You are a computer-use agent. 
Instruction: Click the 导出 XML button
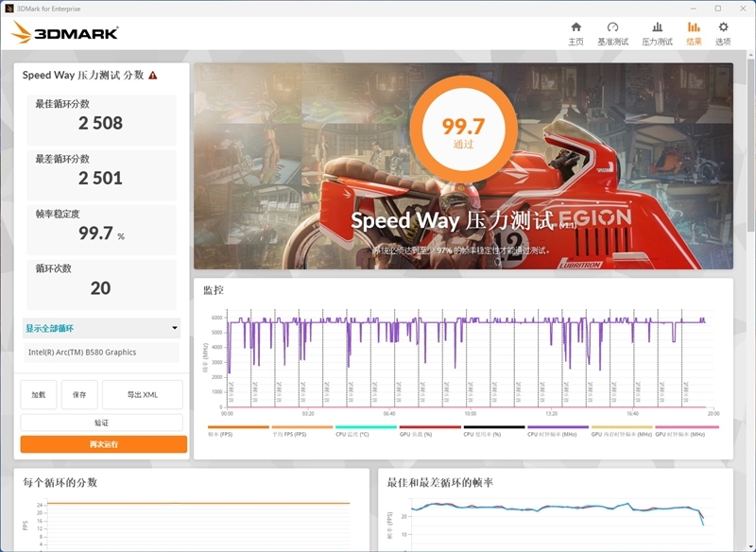point(142,394)
